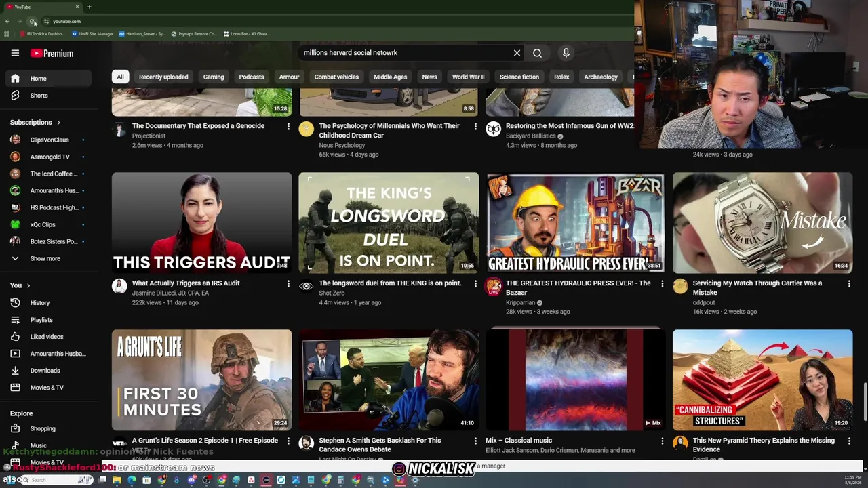The height and width of the screenshot is (488, 868).
Task: Open Shorts in the sidebar
Action: click(x=47, y=96)
